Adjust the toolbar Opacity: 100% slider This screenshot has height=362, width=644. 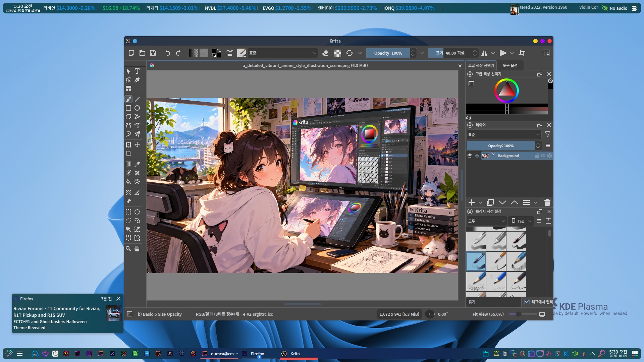click(388, 53)
